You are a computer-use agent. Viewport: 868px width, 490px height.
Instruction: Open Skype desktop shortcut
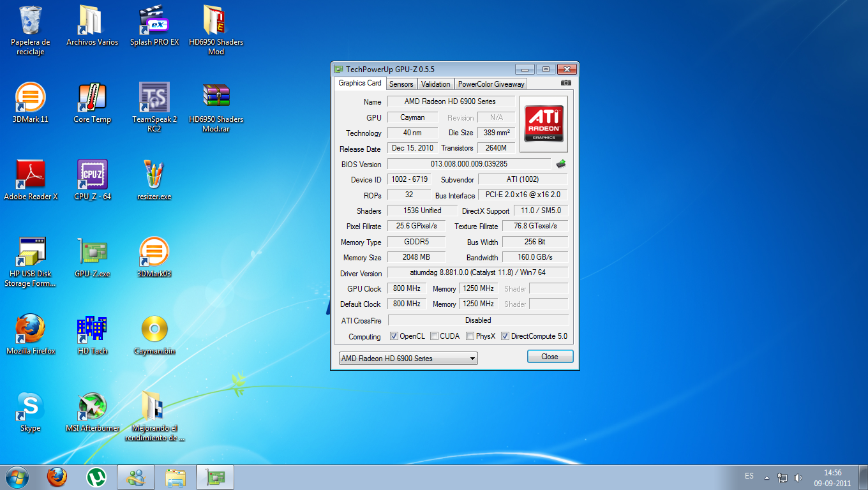point(31,412)
